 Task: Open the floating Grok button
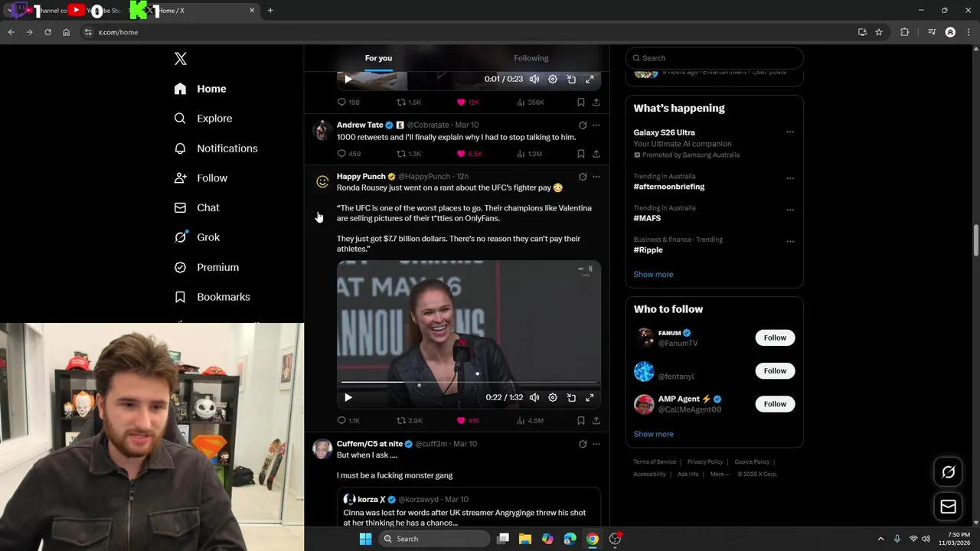948,472
